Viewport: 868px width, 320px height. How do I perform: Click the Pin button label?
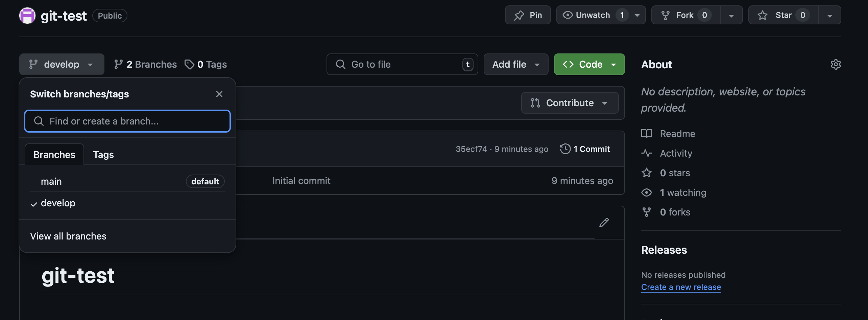(536, 15)
